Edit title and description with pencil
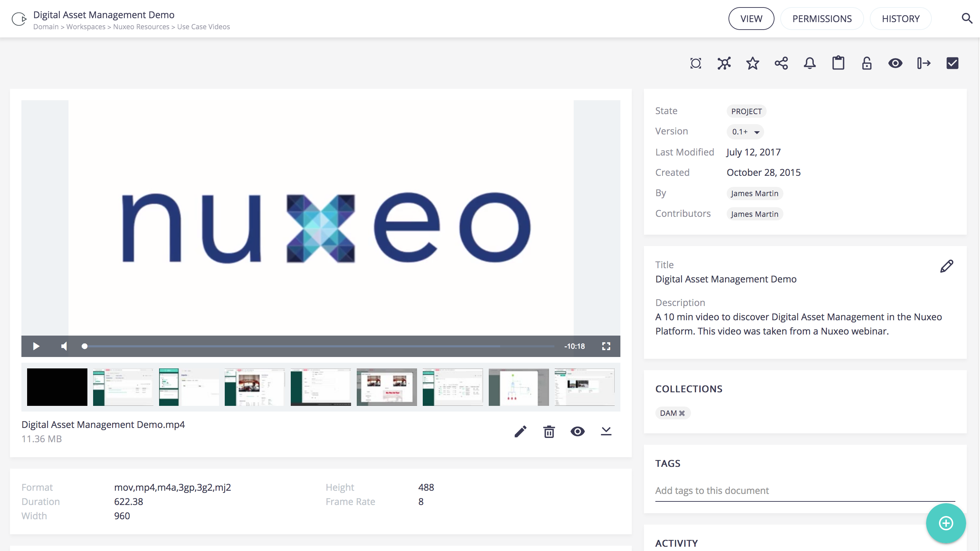The height and width of the screenshot is (551, 980). click(946, 266)
